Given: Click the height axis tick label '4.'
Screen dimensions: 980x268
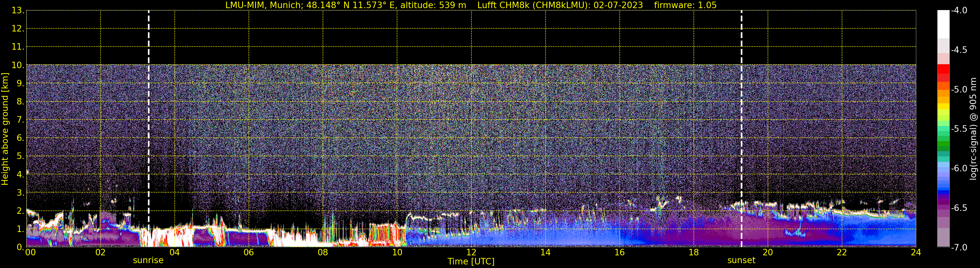Looking at the screenshot, I should [20, 175].
